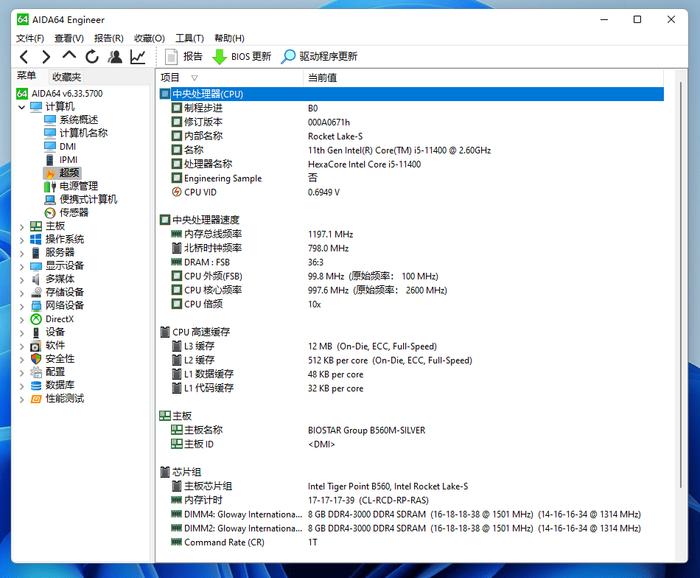The image size is (700, 578).
Task: Open the 报告(R) menu
Action: (x=108, y=38)
